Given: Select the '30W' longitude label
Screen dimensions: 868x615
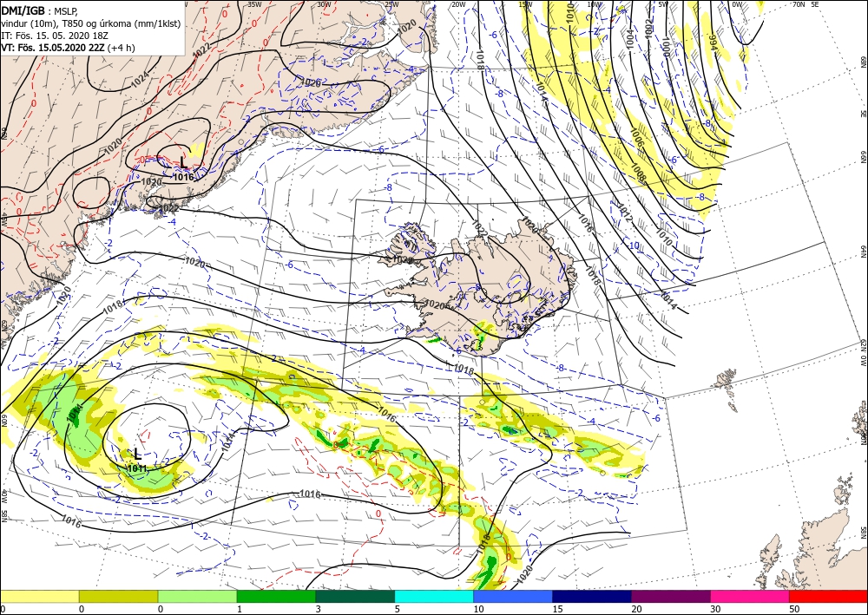Looking at the screenshot, I should 325,4.
